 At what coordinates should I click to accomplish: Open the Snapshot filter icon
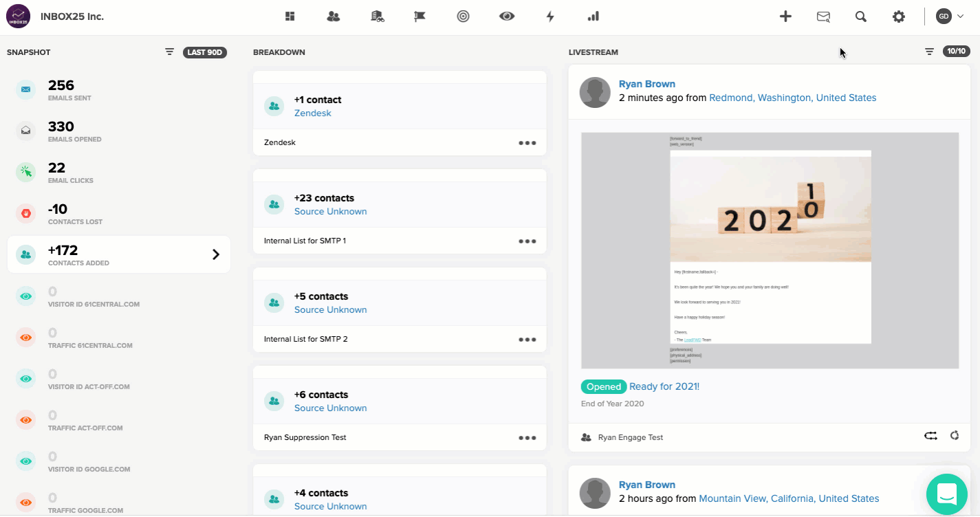(170, 52)
